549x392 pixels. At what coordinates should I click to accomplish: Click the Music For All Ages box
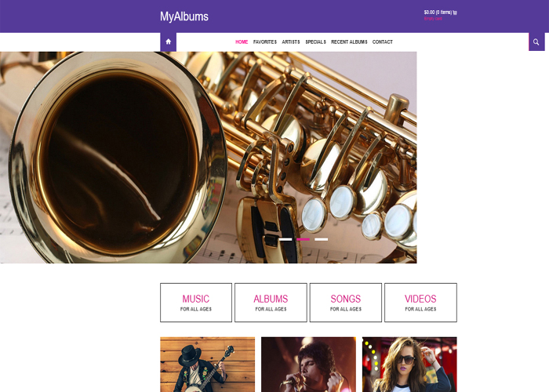pos(196,303)
